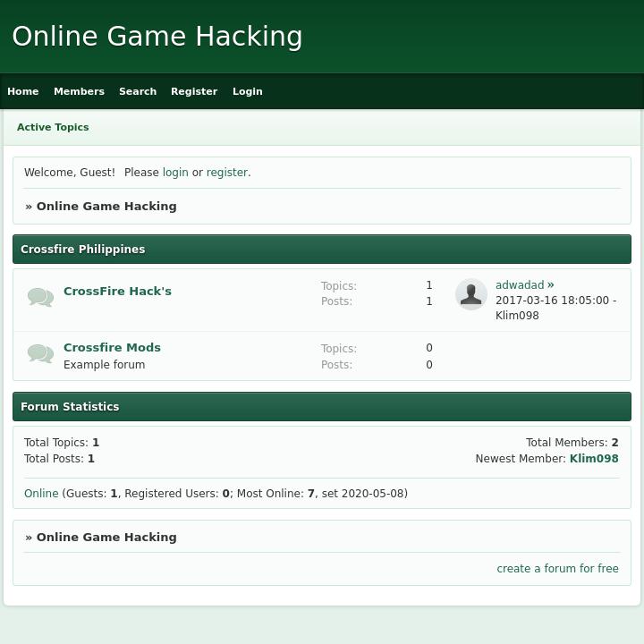Open the Crossfire Mods forum
The width and height of the screenshot is (644, 644).
point(112,348)
